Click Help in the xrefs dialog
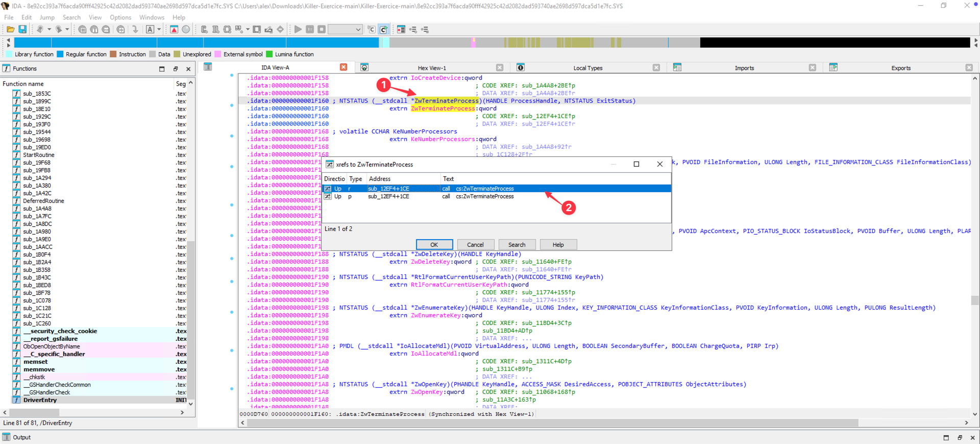 558,245
